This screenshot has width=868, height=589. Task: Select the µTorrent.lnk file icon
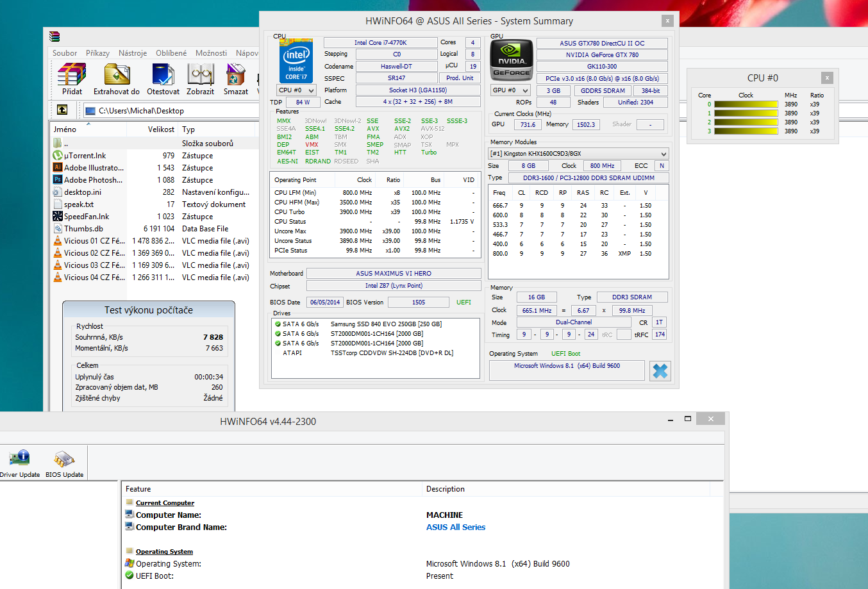pyautogui.click(x=58, y=156)
